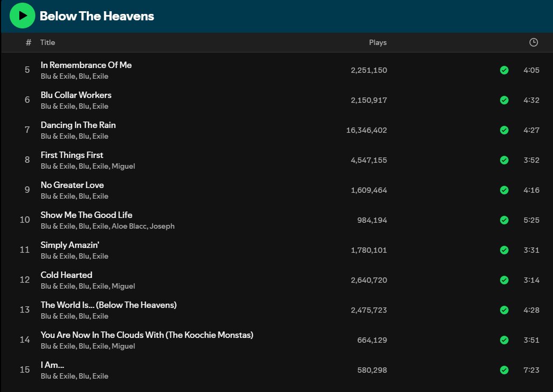
Task: Toggle saved checkmark for Dancing In The Rain
Action: (x=504, y=130)
